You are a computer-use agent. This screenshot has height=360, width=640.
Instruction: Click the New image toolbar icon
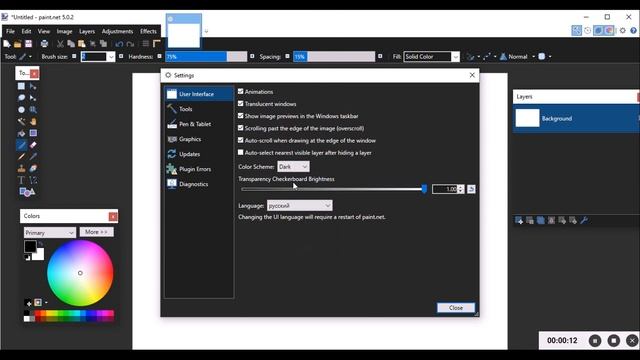(7, 44)
